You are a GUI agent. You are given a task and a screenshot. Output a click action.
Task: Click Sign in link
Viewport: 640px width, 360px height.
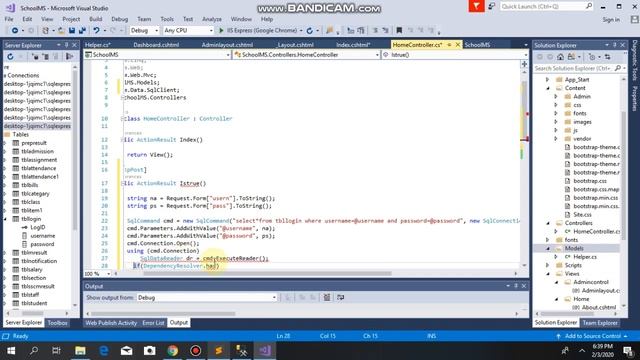pyautogui.click(x=611, y=20)
